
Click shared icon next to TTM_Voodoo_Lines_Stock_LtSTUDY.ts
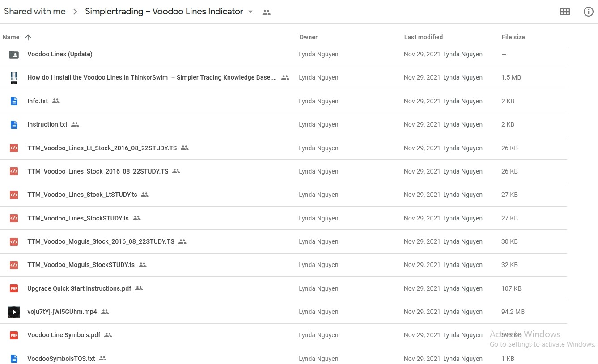click(145, 195)
